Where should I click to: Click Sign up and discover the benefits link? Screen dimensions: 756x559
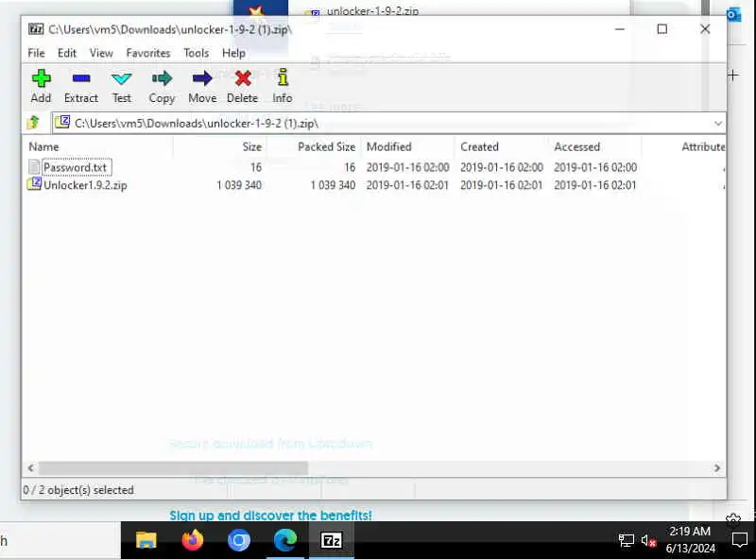coord(270,516)
